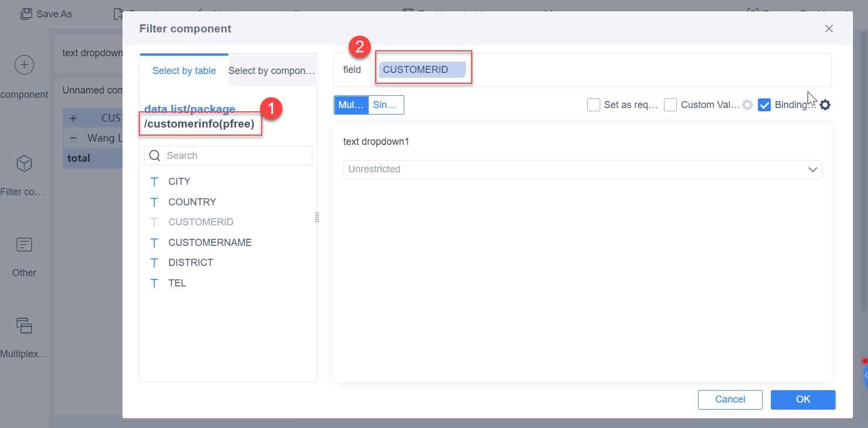Viewport: 868px width, 428px height.
Task: Select the COUNTRY field
Action: 192,202
